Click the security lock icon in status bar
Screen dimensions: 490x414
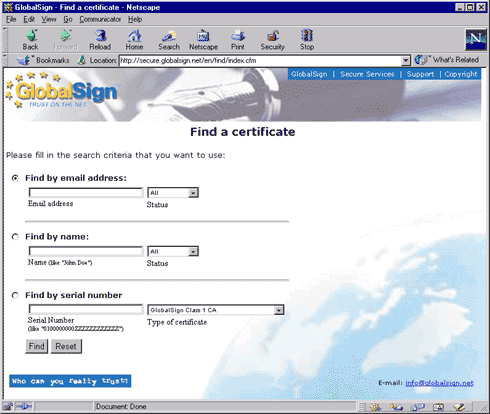point(8,406)
